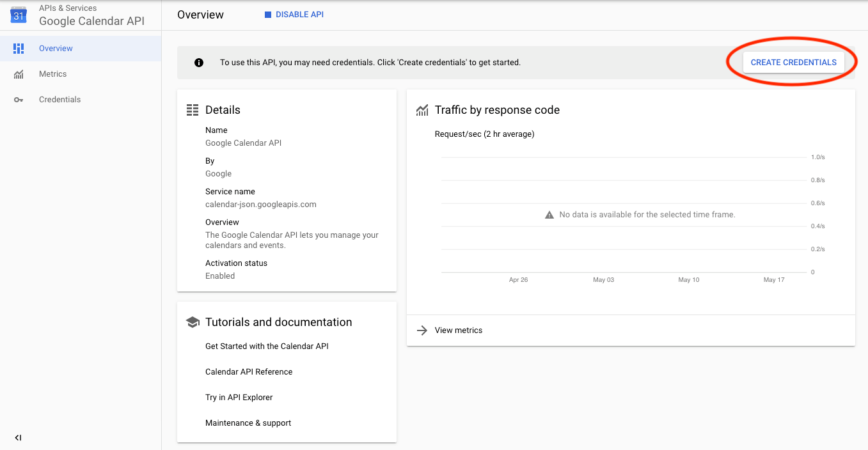Open the Metrics sidebar item
868x450 pixels.
pyautogui.click(x=81, y=74)
